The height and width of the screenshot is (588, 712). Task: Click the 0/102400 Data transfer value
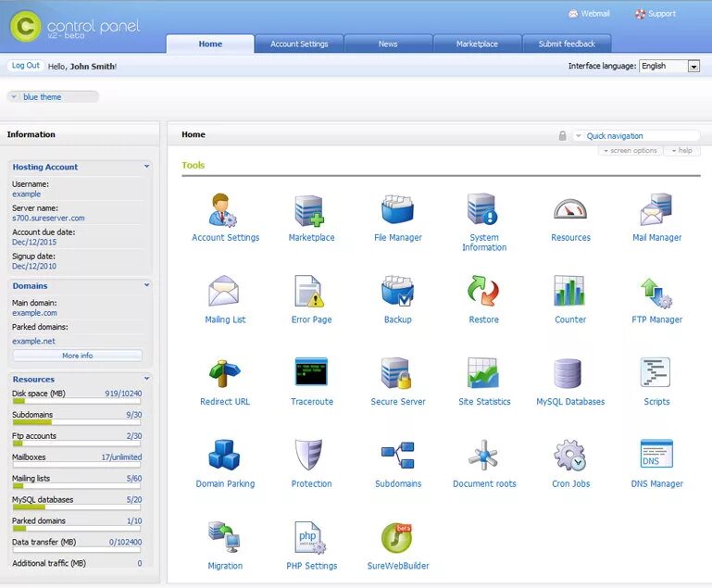125,542
